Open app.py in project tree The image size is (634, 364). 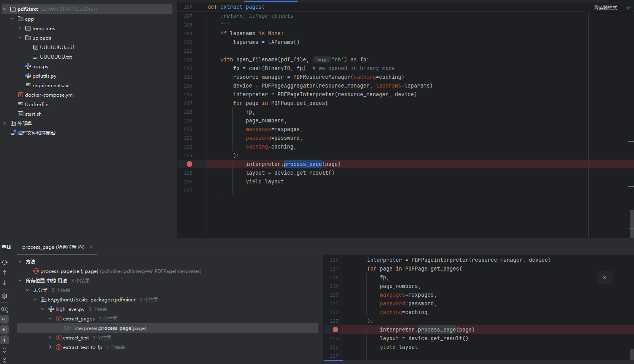(40, 67)
